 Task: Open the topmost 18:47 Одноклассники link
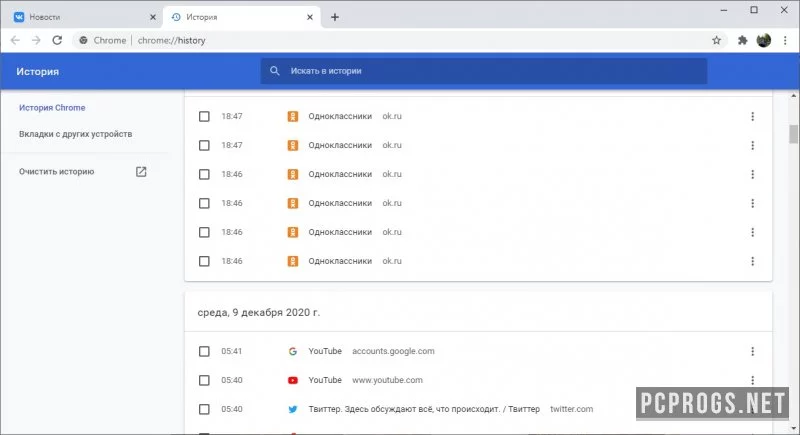340,116
